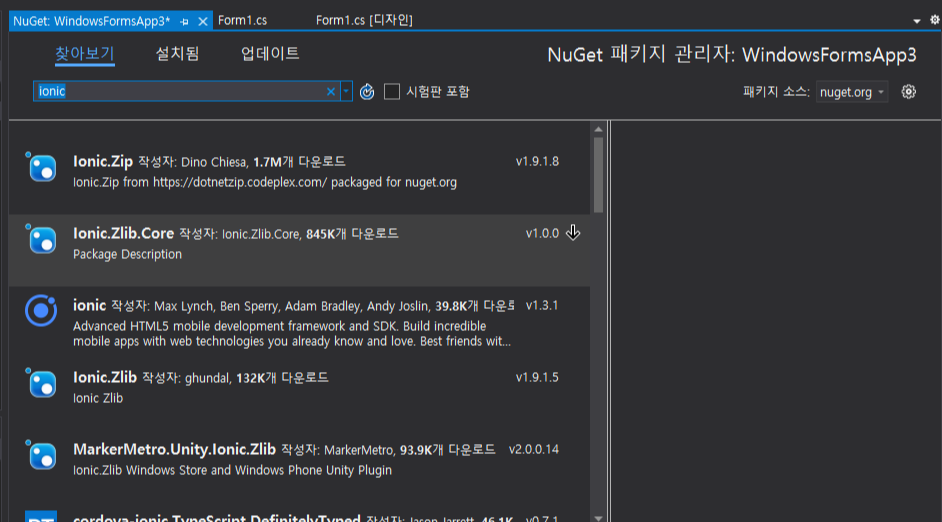
Task: Click the package list scrollbar thumb
Action: (598, 175)
